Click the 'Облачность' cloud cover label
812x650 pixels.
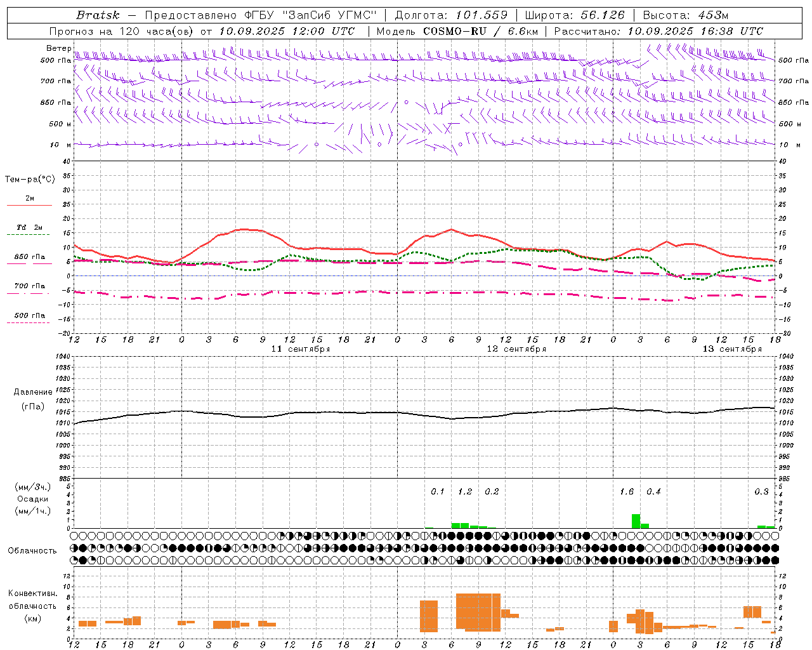[32, 551]
